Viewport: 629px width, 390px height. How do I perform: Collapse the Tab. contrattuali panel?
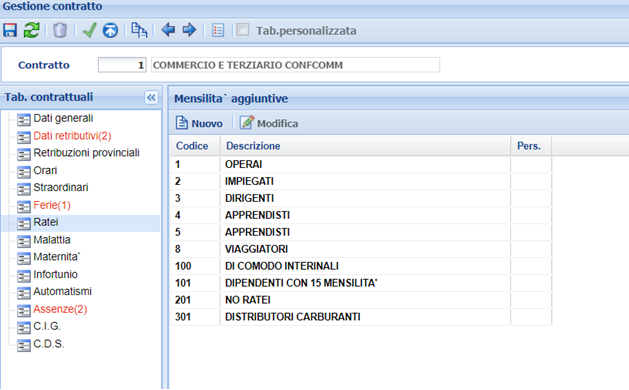click(151, 97)
